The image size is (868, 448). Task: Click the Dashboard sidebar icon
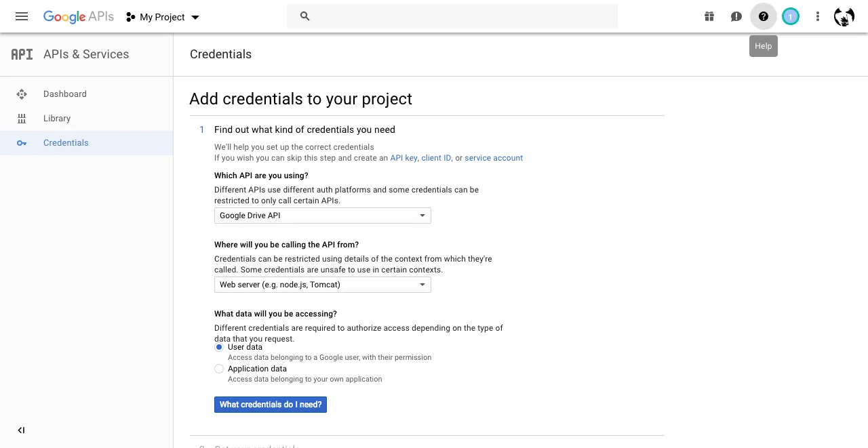point(22,94)
